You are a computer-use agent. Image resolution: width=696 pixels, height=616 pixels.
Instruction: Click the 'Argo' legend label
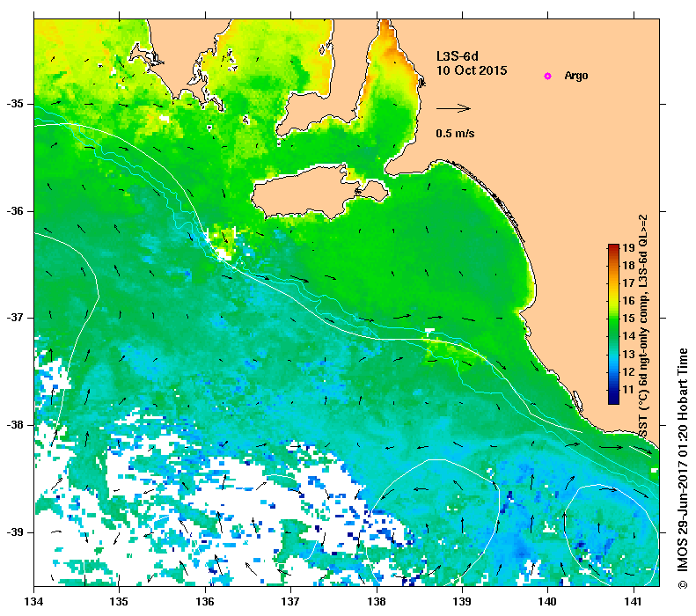(576, 76)
